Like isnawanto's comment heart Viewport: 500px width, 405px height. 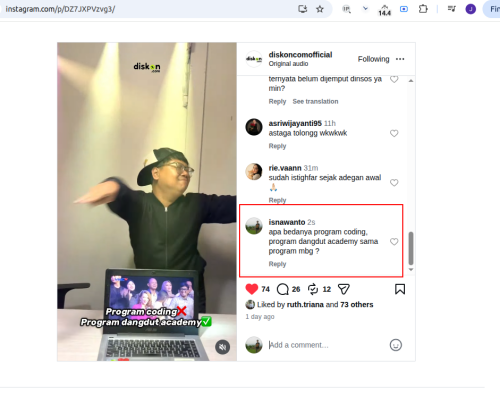394,242
